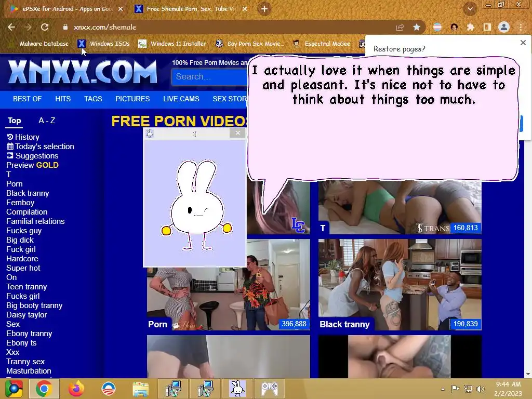Open the Windows 11 Installer bookmark
532x399 pixels.
pos(172,44)
